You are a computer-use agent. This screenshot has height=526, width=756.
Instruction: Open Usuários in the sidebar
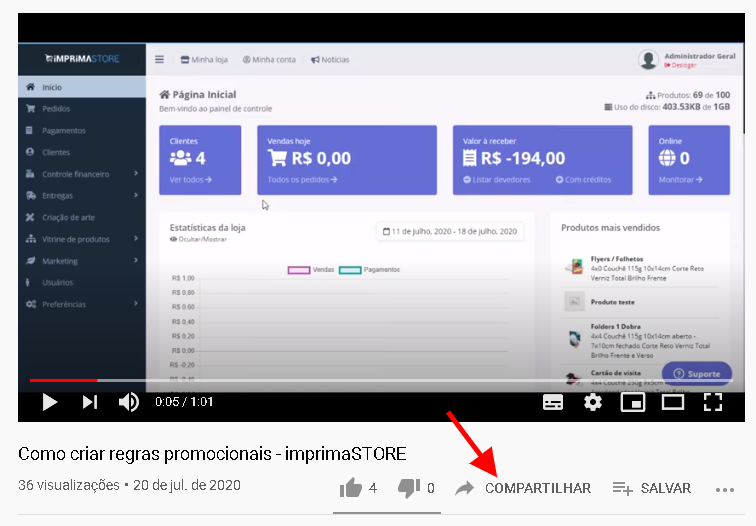pos(82,282)
